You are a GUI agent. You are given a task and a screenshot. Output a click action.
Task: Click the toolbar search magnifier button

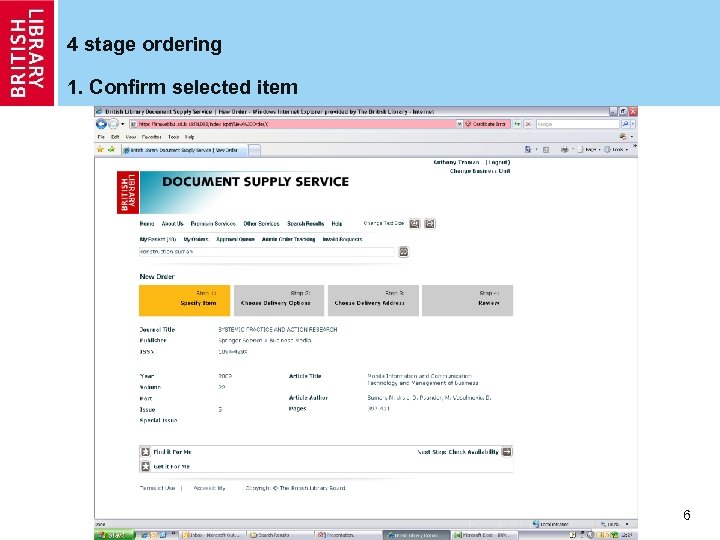[625, 124]
